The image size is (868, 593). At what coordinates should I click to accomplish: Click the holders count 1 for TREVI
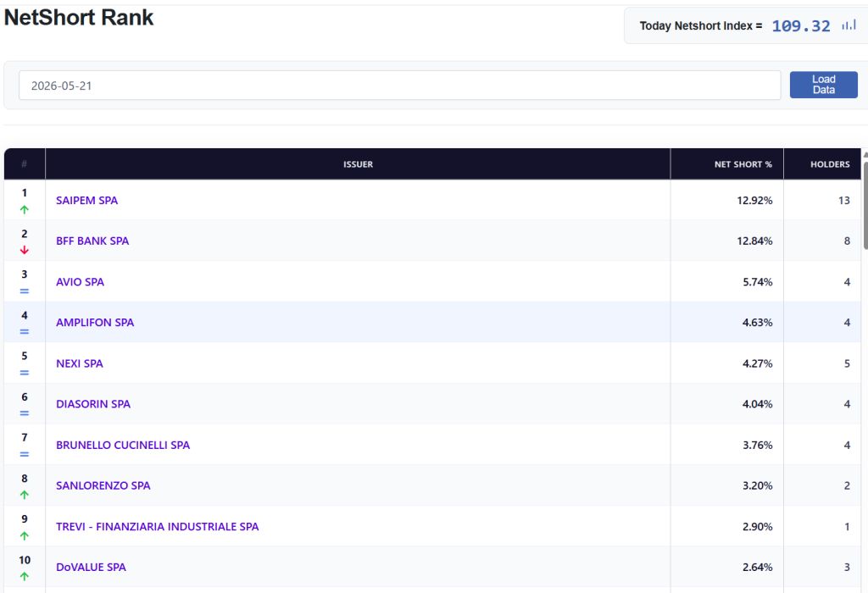click(x=847, y=526)
